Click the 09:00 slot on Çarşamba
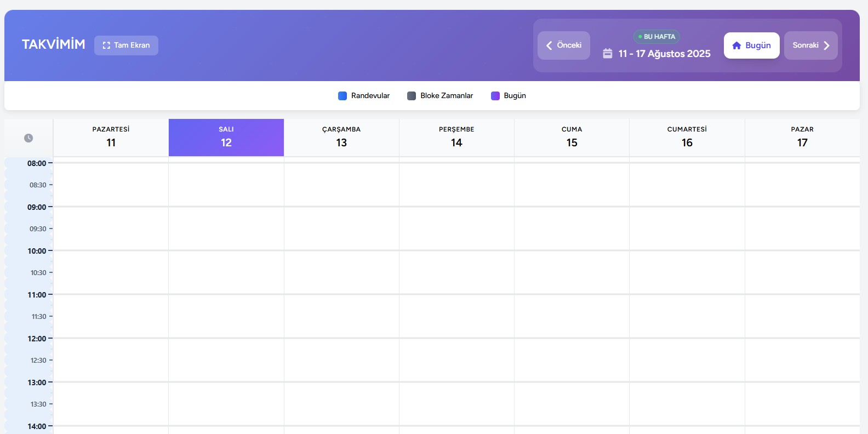 (341, 218)
